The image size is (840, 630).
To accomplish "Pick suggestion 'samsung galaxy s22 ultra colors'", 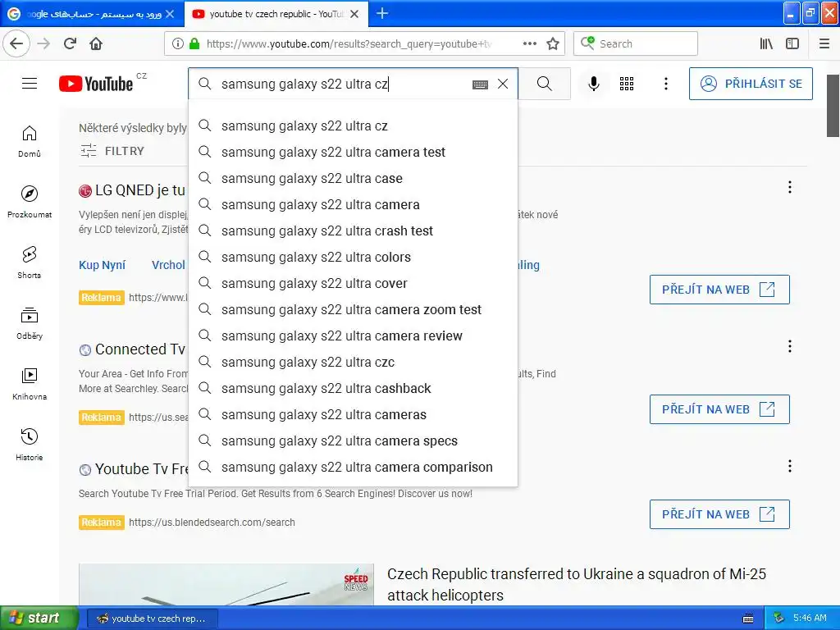I will pos(354,257).
